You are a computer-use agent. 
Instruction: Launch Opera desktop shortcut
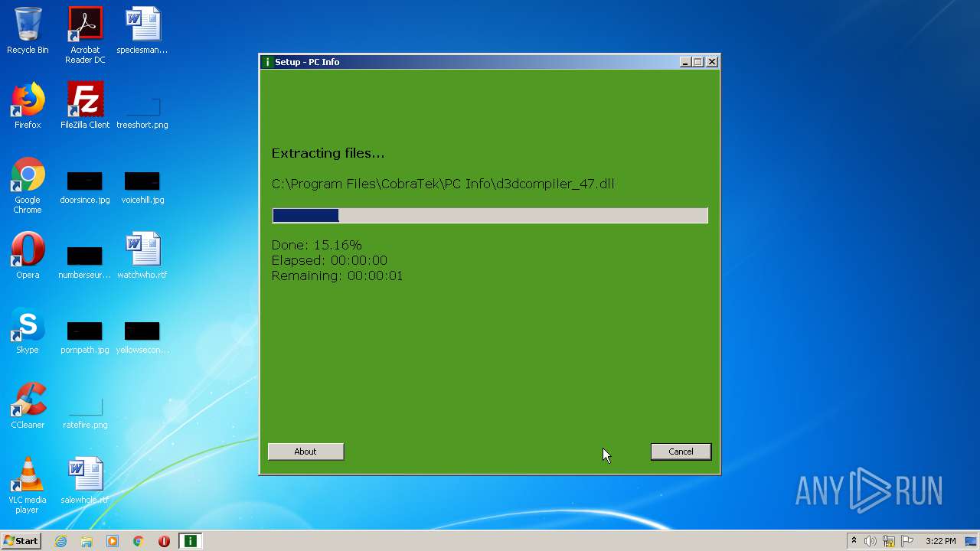tap(28, 256)
